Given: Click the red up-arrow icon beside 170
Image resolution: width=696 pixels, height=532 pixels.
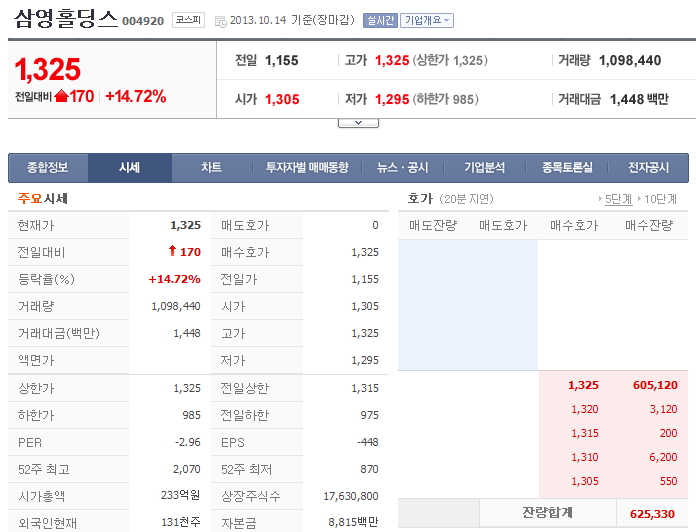Looking at the screenshot, I should click(x=61, y=96).
